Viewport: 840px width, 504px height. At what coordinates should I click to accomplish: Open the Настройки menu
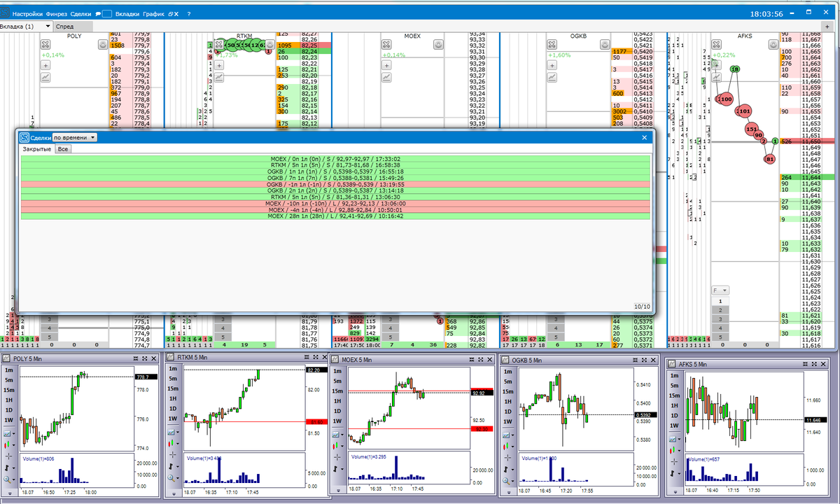(27, 14)
